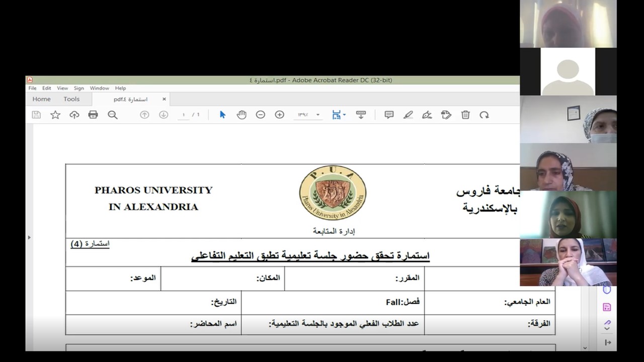Choose the selection arrow tool
Viewport: 644px width, 362px height.
point(222,115)
